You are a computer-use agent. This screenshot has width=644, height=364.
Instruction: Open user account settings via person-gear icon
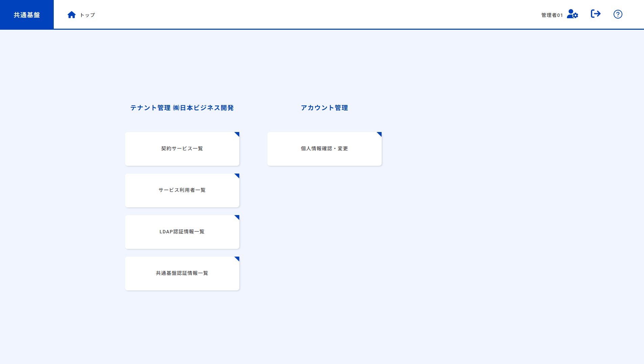(x=573, y=14)
